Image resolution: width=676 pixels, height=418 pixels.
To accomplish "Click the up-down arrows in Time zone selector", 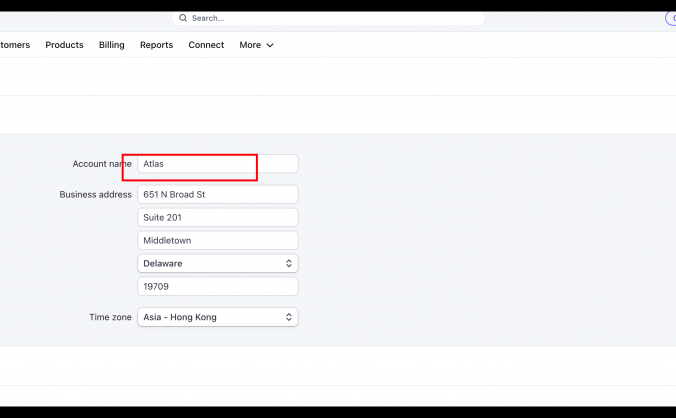I will click(x=289, y=317).
